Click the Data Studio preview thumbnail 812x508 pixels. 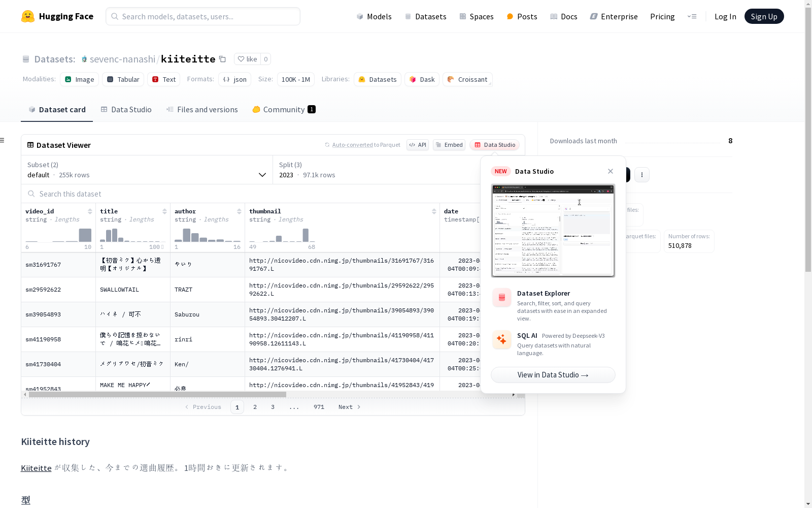[553, 231]
